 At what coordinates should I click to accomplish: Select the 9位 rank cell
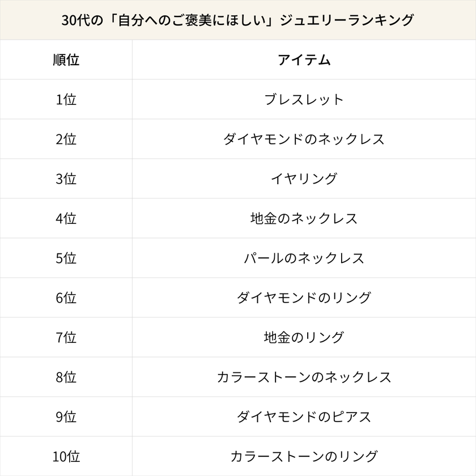(x=66, y=417)
